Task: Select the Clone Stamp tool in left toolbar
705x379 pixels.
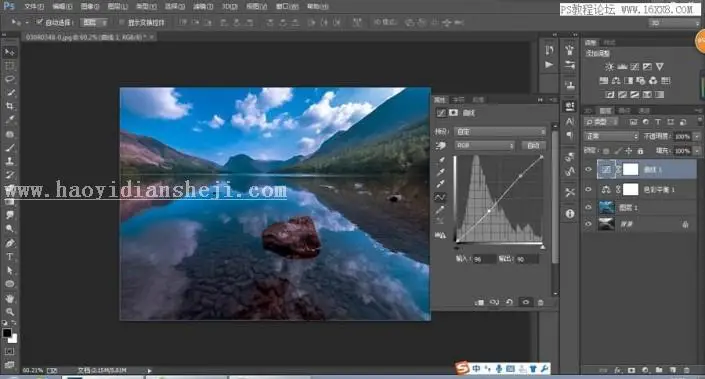Action: point(9,161)
